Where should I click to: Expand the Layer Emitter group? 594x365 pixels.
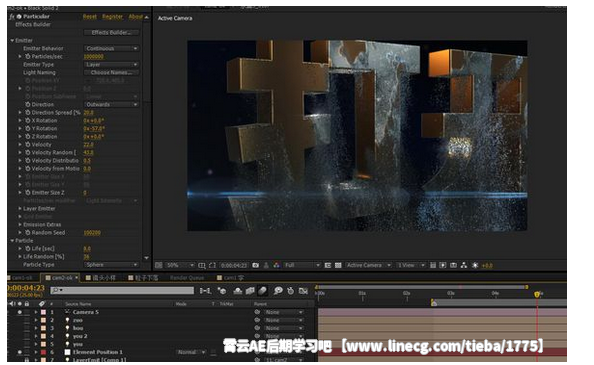[x=20, y=209]
